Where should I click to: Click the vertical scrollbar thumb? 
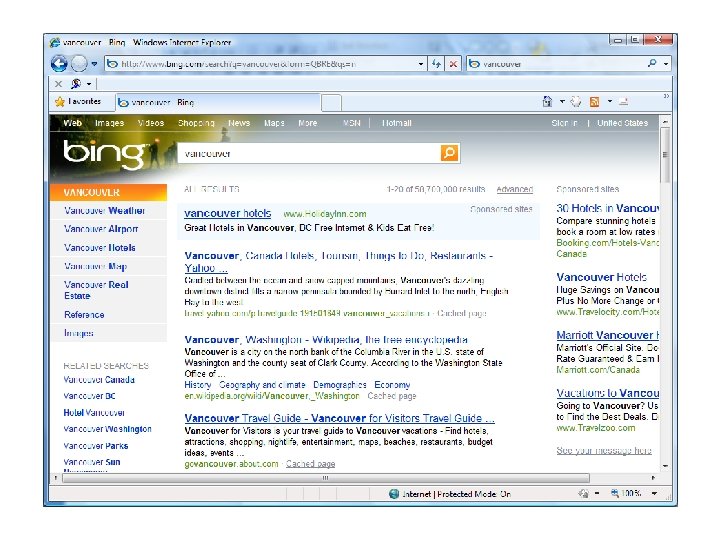pos(665,155)
